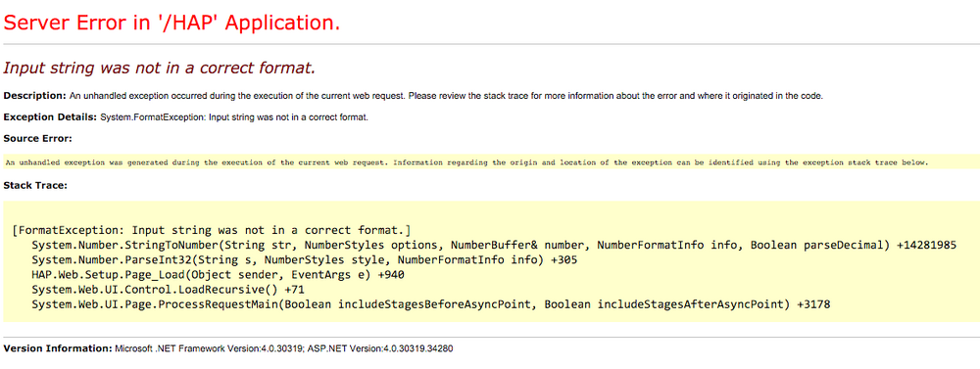This screenshot has width=980, height=369.
Task: Click the "Server Error in '/HAP' Application." heading
Action: point(171,23)
